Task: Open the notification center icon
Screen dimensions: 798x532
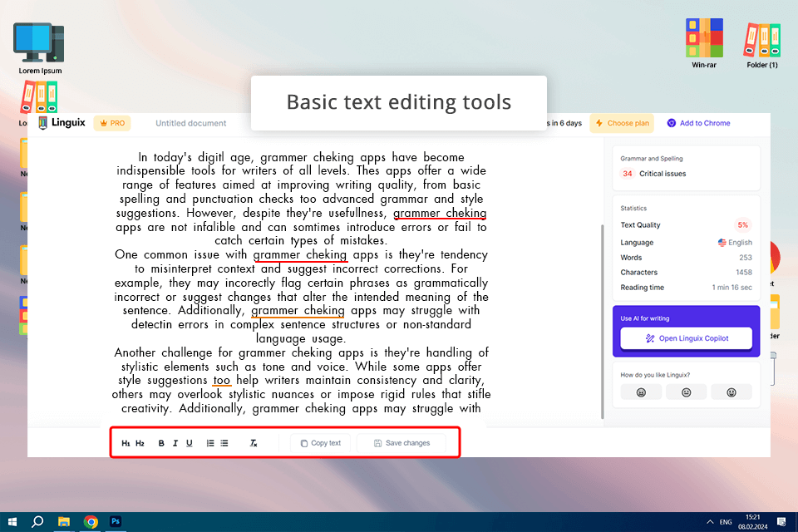Action: click(781, 522)
